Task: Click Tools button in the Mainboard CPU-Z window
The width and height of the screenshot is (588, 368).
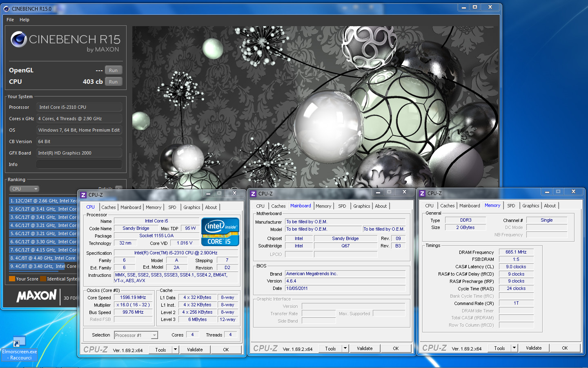Action: (331, 348)
